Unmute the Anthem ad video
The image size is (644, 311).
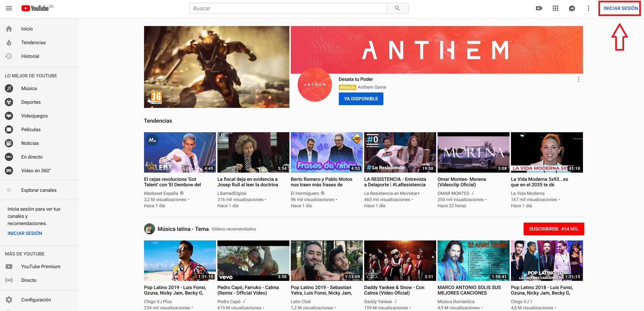click(x=150, y=101)
